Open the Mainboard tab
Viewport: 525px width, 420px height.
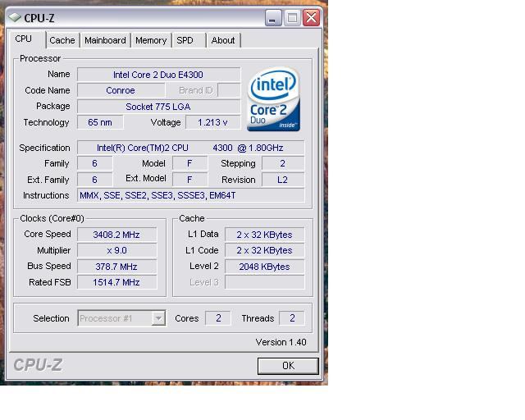coord(105,40)
